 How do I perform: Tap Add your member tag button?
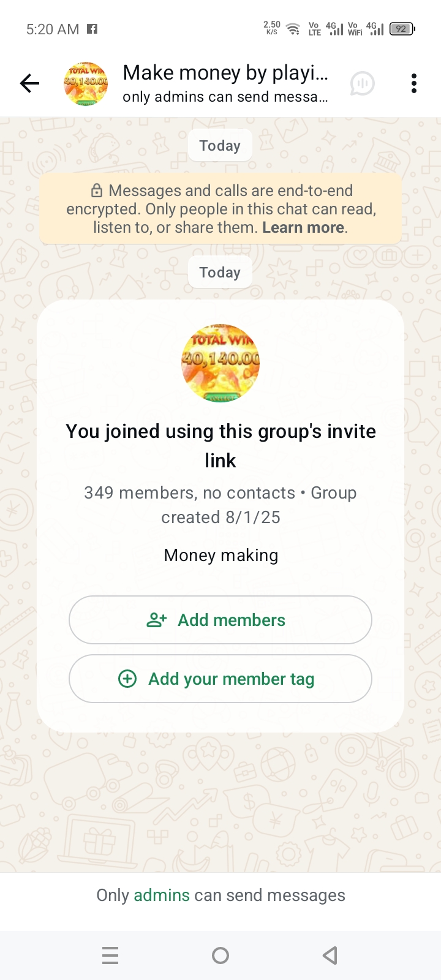221,679
